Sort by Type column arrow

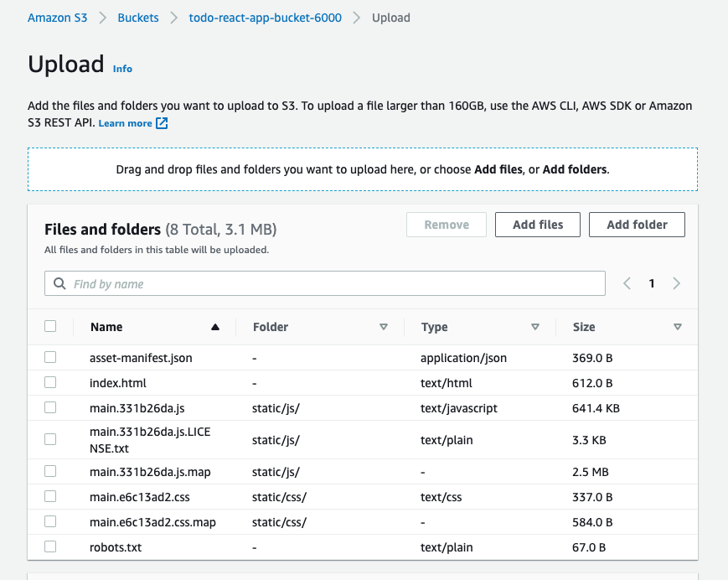click(534, 327)
